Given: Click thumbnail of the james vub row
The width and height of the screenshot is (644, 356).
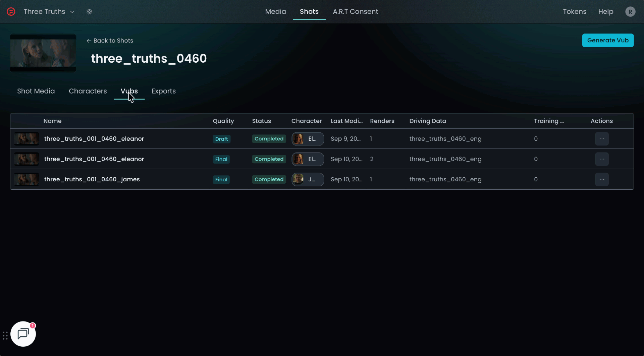Looking at the screenshot, I should 26,179.
